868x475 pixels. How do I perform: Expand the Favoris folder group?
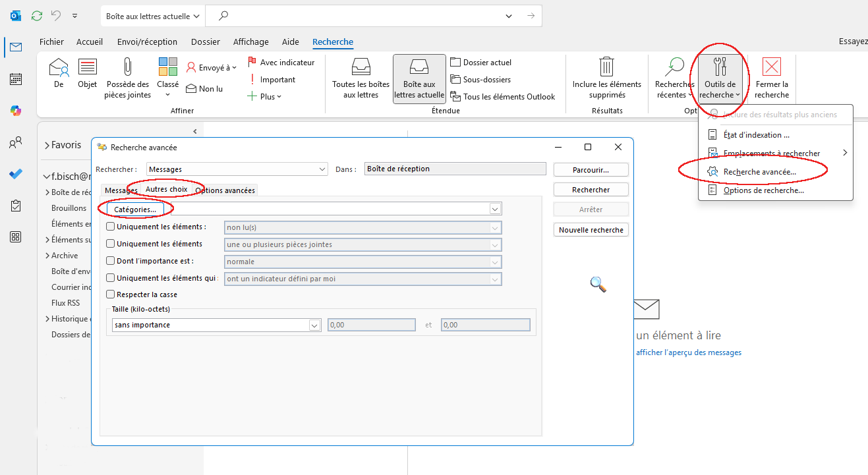click(47, 145)
